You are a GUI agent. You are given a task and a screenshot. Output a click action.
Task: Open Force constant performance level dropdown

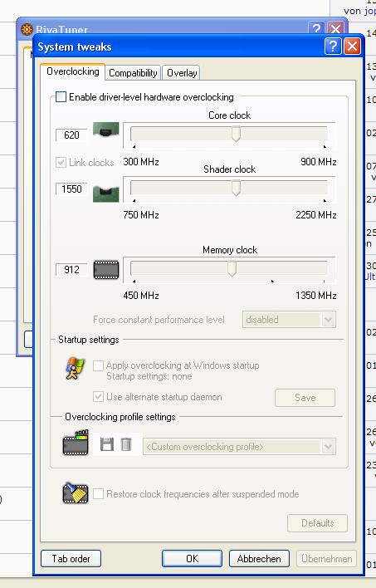coord(289,320)
